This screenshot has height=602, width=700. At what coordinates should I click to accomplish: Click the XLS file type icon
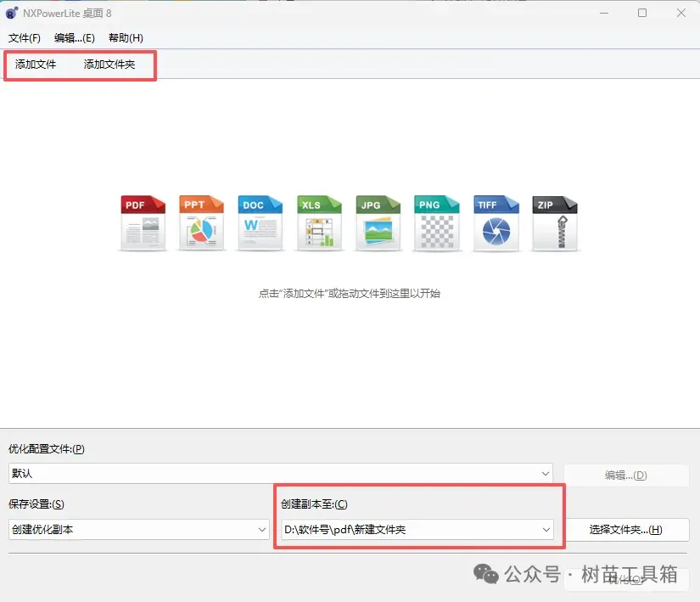pos(319,222)
